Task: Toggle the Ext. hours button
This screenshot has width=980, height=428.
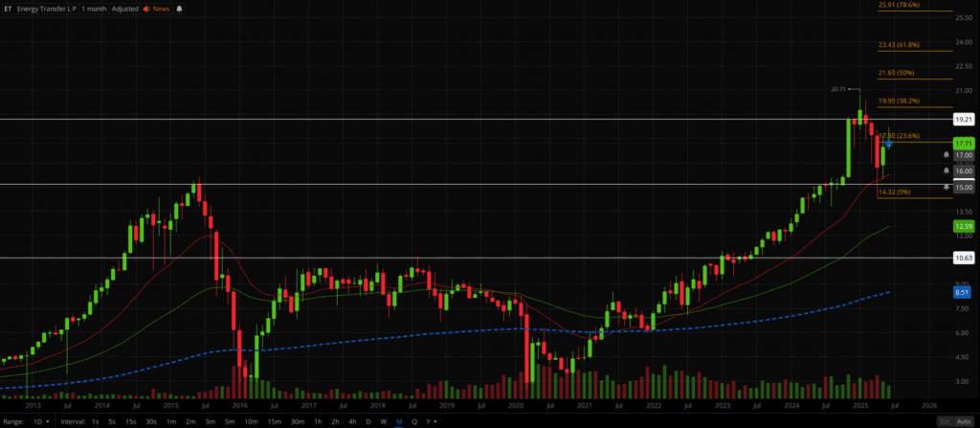Action: pyautogui.click(x=944, y=421)
